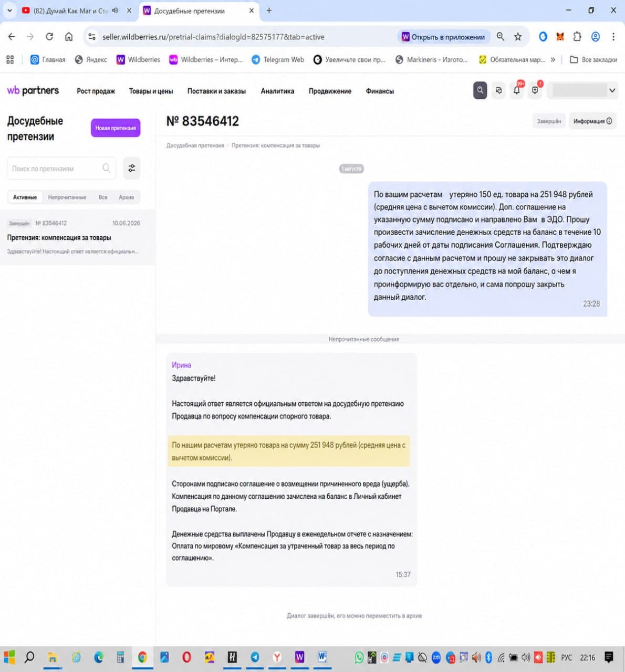Open Продвижение menu
Image resolution: width=625 pixels, height=672 pixels.
click(330, 91)
